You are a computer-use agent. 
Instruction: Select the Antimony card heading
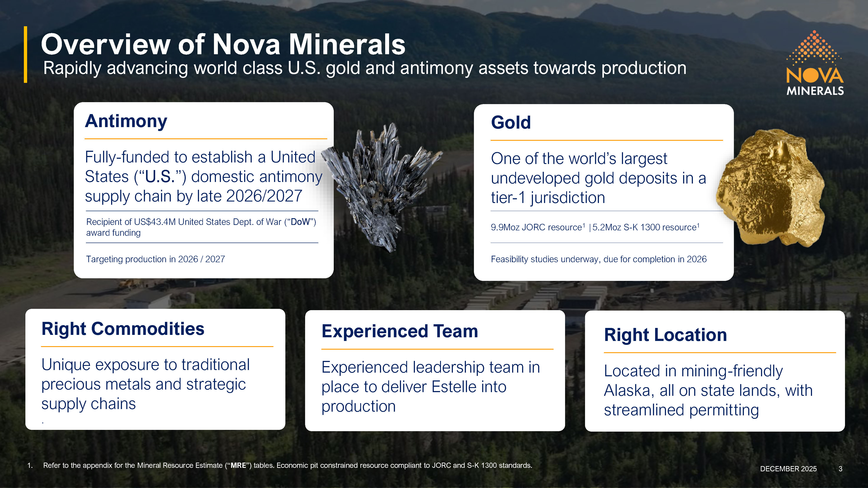coord(126,121)
